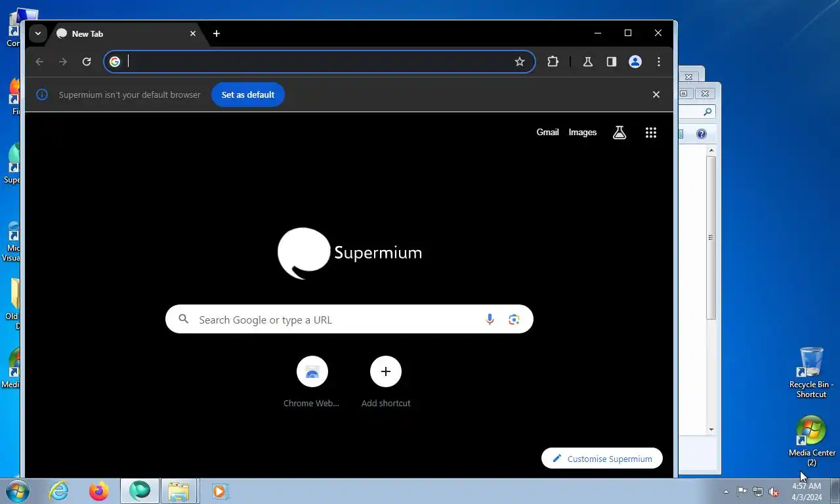Viewport: 840px width, 504px height.
Task: Open the three-dot browser menu
Action: click(659, 62)
